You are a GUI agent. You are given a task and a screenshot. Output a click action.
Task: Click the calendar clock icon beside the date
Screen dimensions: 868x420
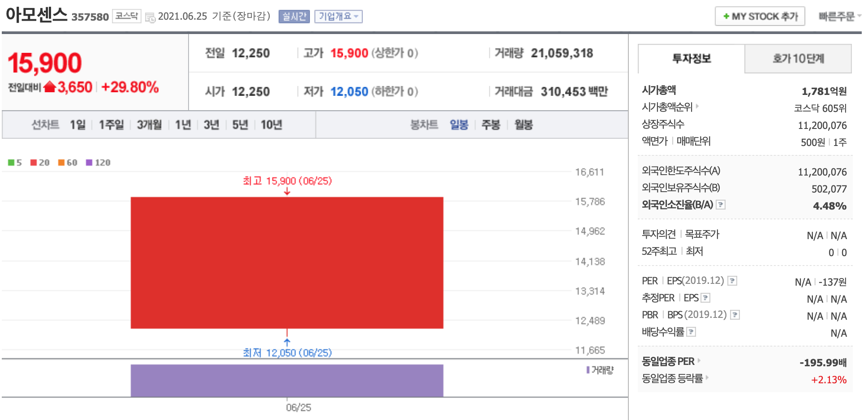click(x=150, y=17)
